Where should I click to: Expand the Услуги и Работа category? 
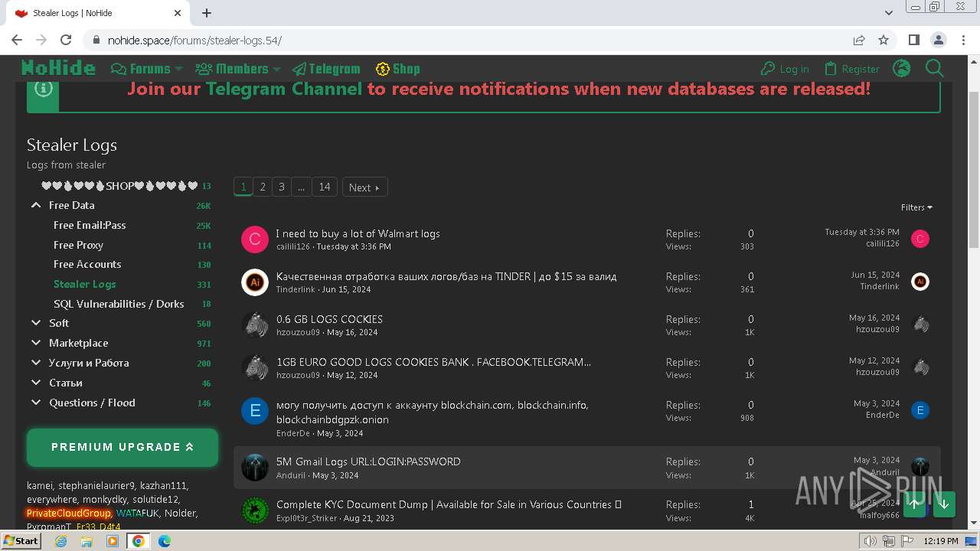click(36, 363)
